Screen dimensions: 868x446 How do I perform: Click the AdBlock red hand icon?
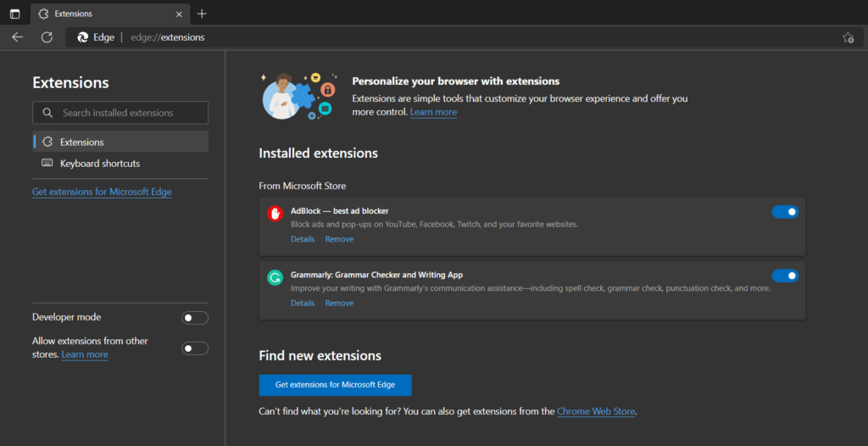point(275,214)
